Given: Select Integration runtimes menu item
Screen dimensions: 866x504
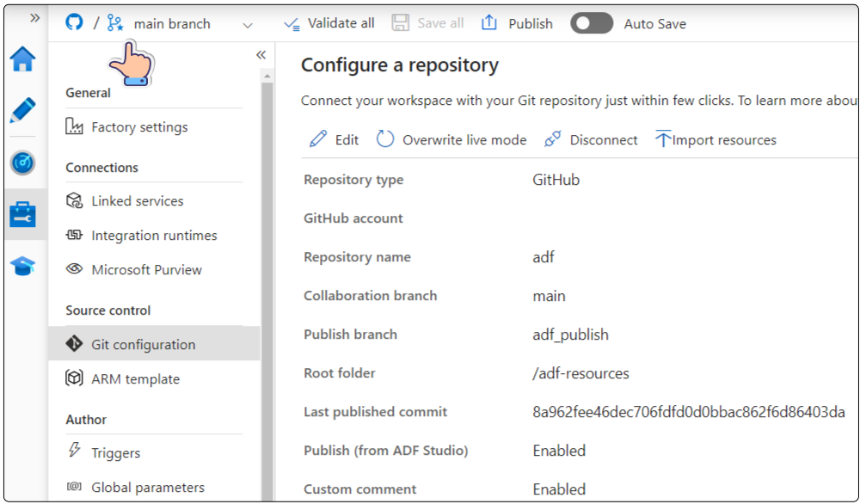Looking at the screenshot, I should click(x=154, y=236).
